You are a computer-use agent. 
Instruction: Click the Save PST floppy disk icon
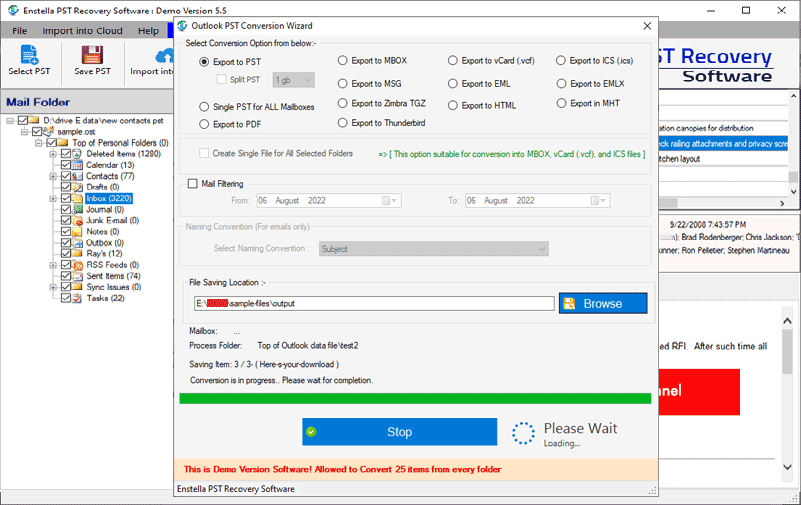(92, 55)
